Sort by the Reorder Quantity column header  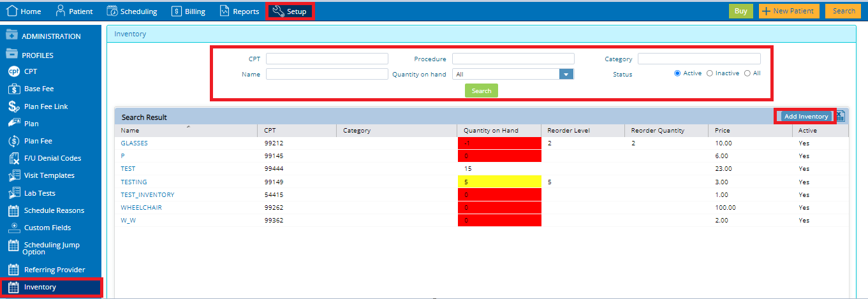tap(666, 130)
